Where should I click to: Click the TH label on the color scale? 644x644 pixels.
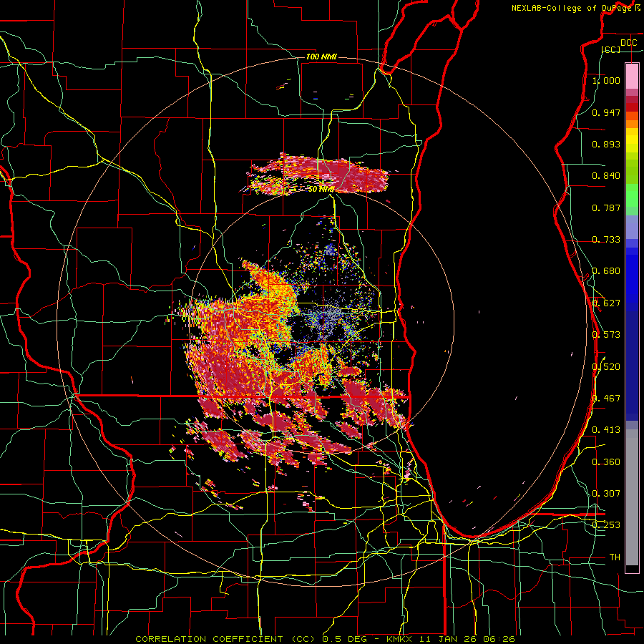tap(615, 557)
